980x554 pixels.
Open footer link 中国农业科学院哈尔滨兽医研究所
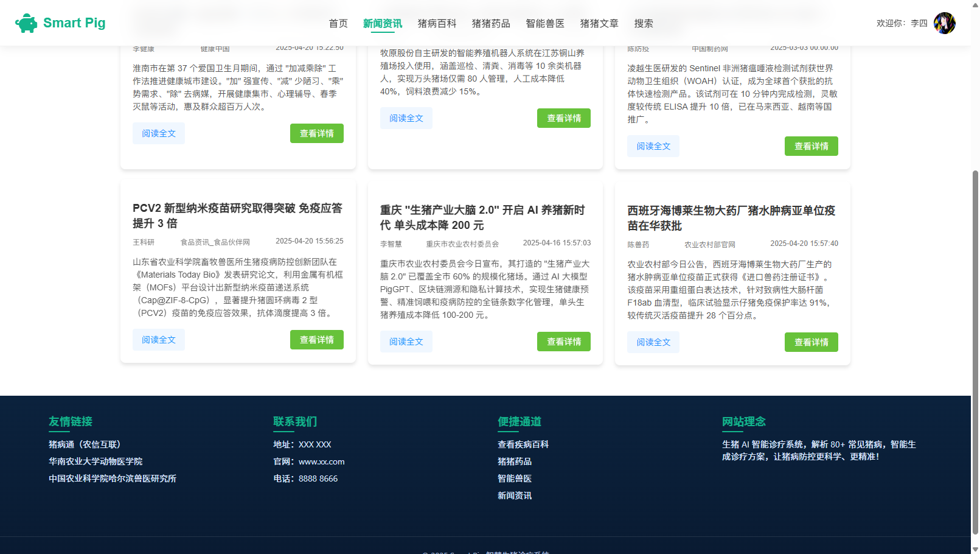tap(113, 479)
